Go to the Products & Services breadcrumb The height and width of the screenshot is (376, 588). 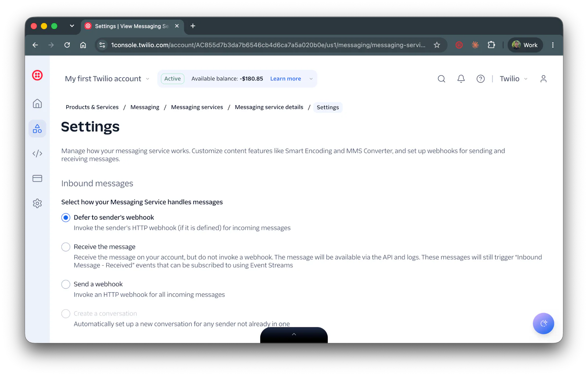(92, 107)
